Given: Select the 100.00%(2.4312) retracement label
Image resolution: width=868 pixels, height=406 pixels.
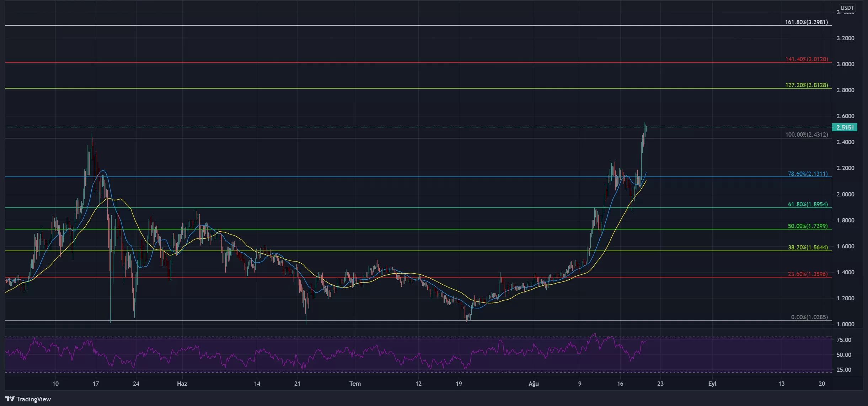Looking at the screenshot, I should point(806,135).
